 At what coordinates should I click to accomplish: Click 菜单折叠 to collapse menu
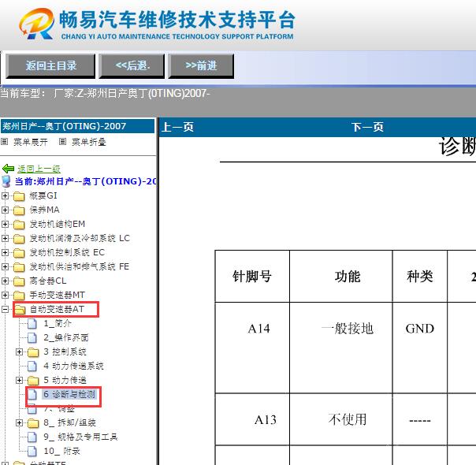(88, 142)
